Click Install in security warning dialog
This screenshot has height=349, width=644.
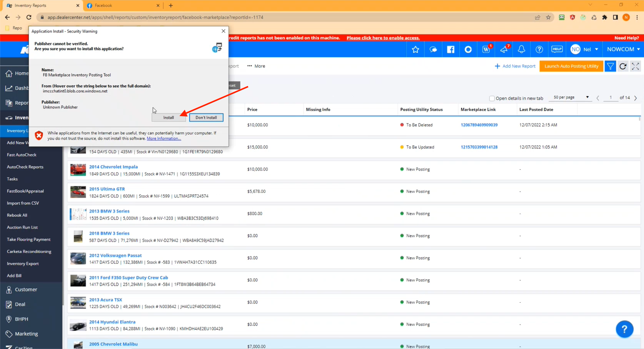tap(169, 118)
